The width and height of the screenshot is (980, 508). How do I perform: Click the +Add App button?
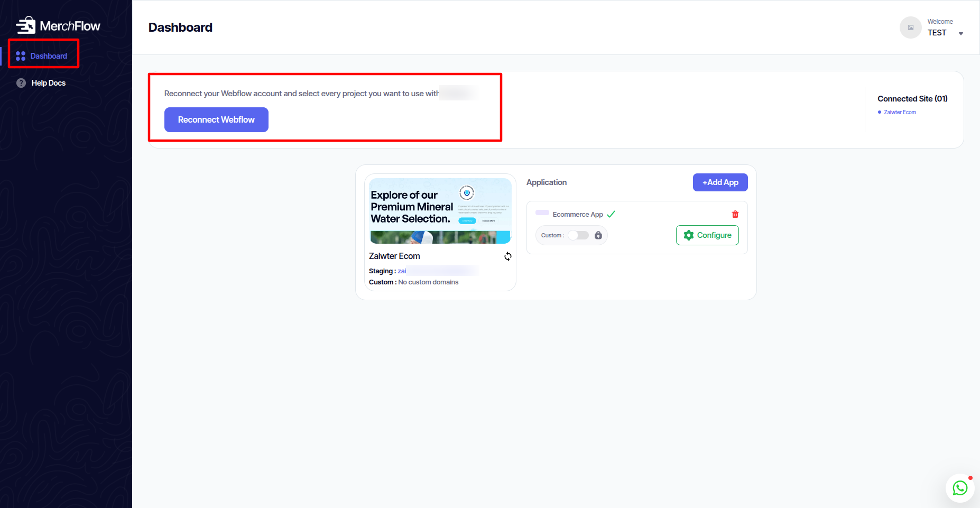[720, 182]
